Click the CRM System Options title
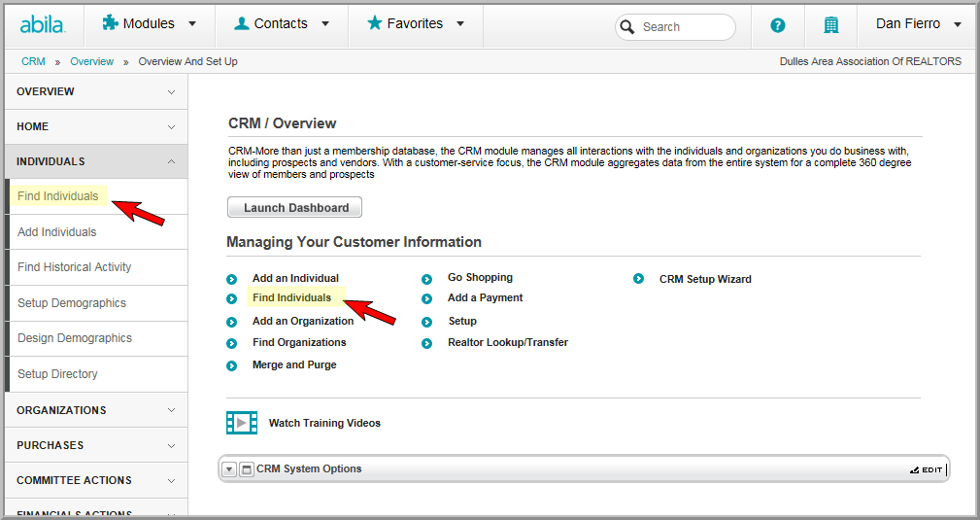The width and height of the screenshot is (980, 520). click(x=309, y=468)
